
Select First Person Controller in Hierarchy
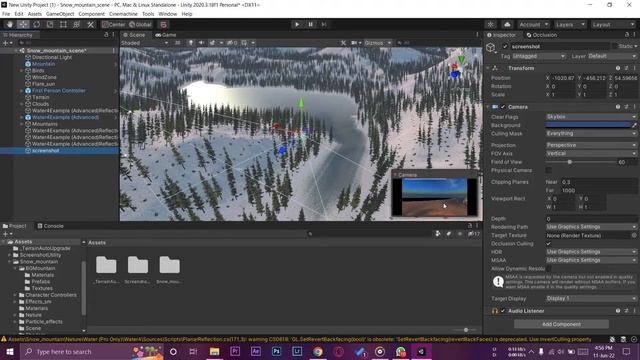click(59, 91)
